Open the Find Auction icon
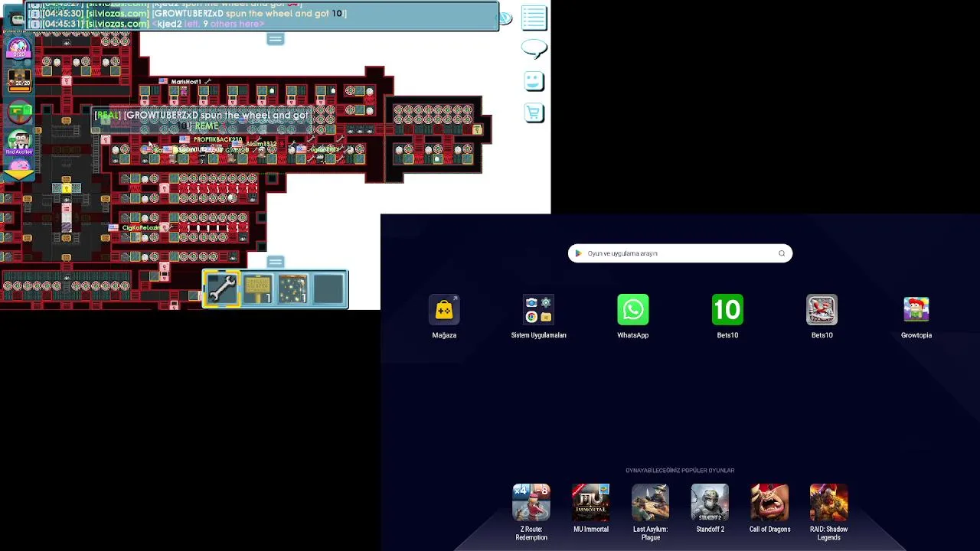The width and height of the screenshot is (980, 551). pyautogui.click(x=19, y=142)
